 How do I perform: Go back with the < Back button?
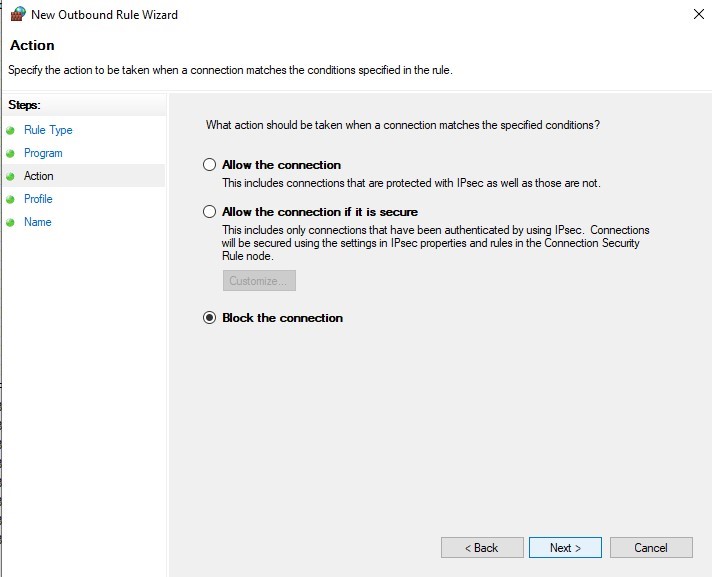click(482, 547)
